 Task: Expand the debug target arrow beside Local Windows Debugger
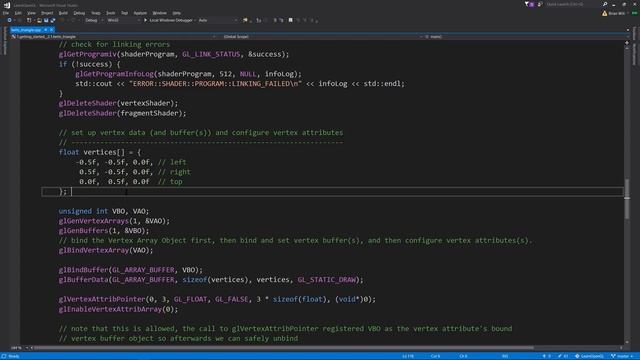tap(195, 20)
